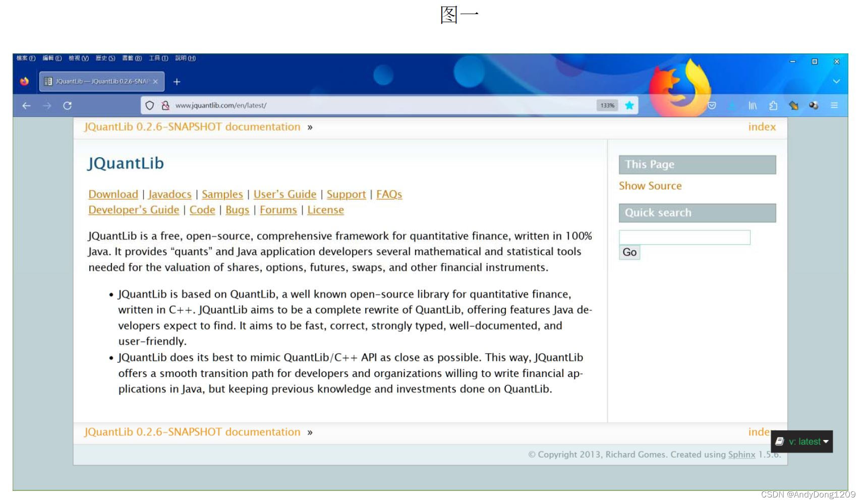Click the insecure connection padlock icon
The height and width of the screenshot is (504, 863).
pos(165,105)
